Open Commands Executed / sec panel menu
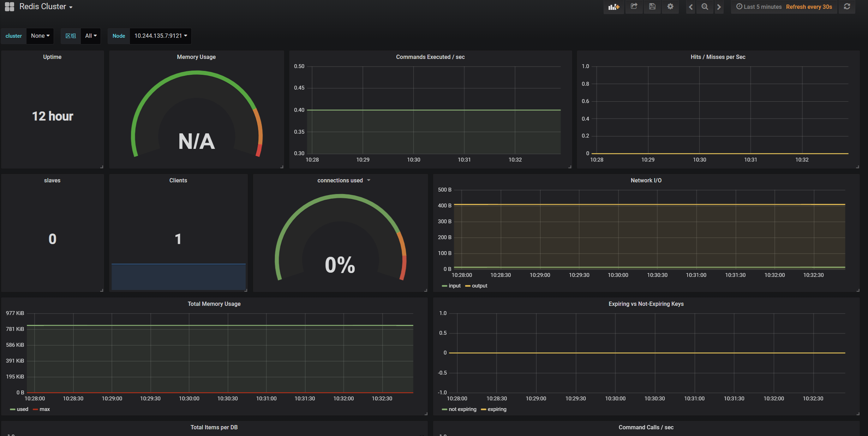Image resolution: width=868 pixels, height=436 pixels. (430, 57)
